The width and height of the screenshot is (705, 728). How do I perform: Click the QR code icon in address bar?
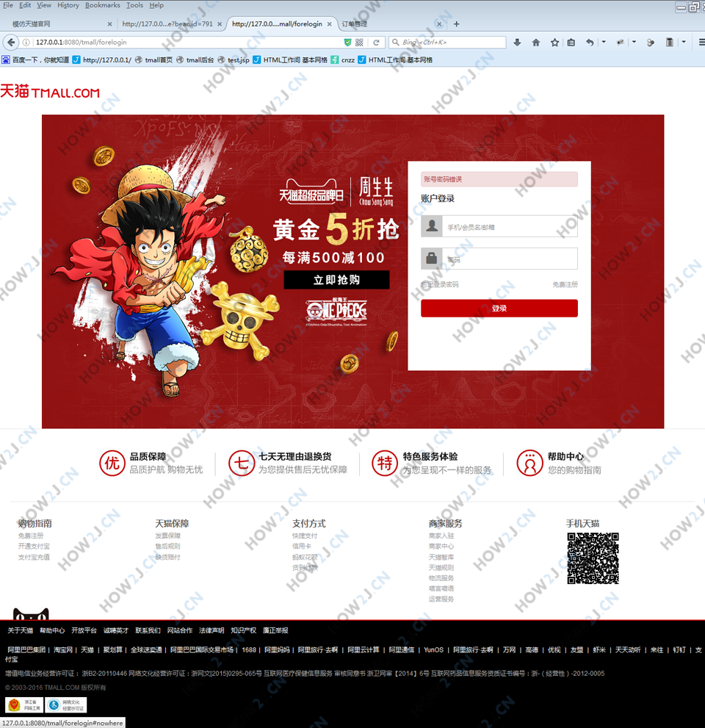pos(359,43)
